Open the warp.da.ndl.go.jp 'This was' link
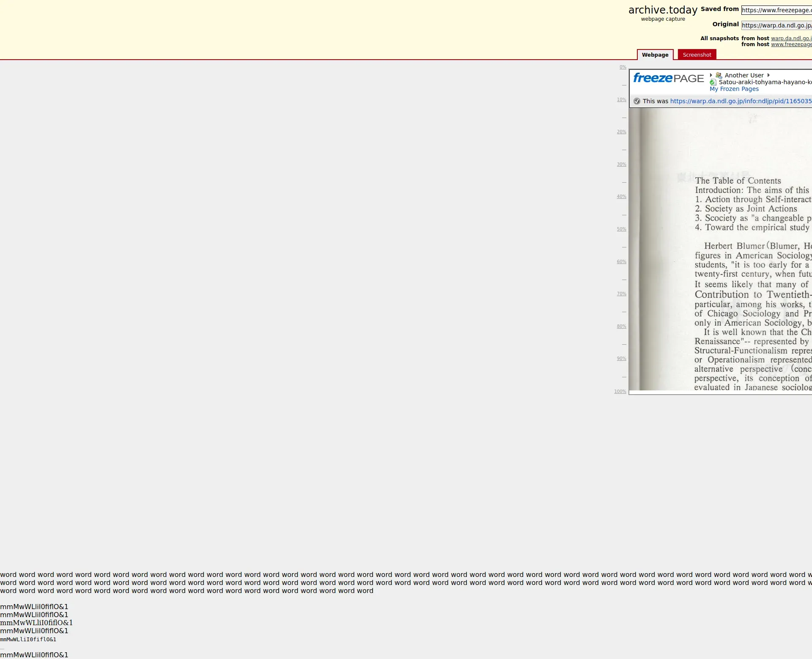812x659 pixels. point(741,101)
